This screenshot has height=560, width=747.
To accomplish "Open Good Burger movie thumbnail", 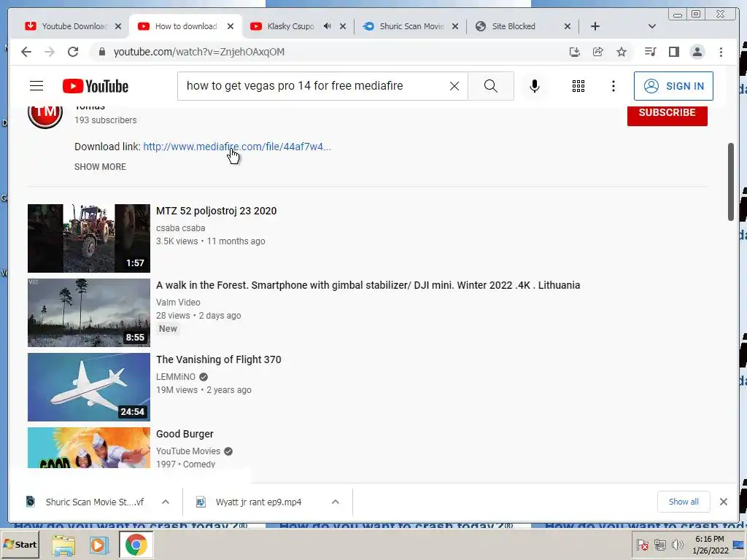I will pyautogui.click(x=88, y=448).
